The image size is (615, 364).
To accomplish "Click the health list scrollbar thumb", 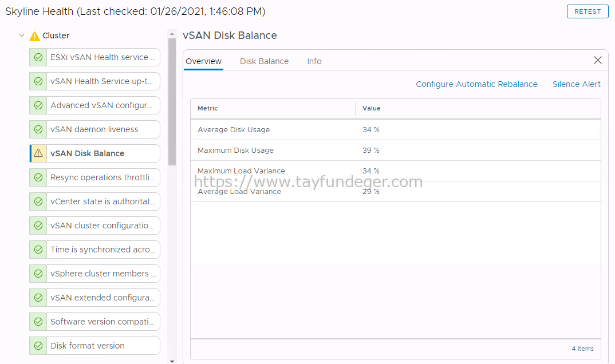I will (172, 102).
